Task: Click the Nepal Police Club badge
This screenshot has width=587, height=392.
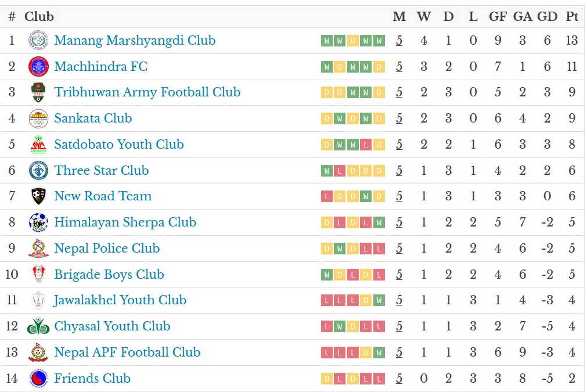Action: [38, 249]
